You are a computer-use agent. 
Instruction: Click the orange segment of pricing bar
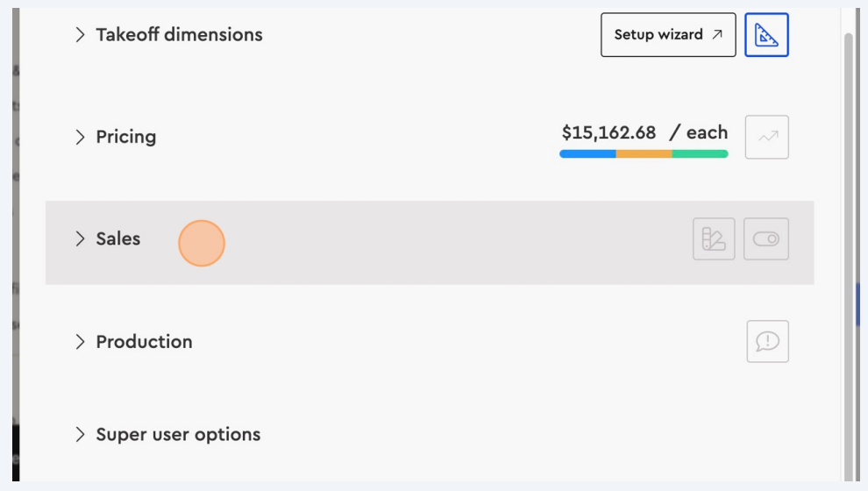644,154
